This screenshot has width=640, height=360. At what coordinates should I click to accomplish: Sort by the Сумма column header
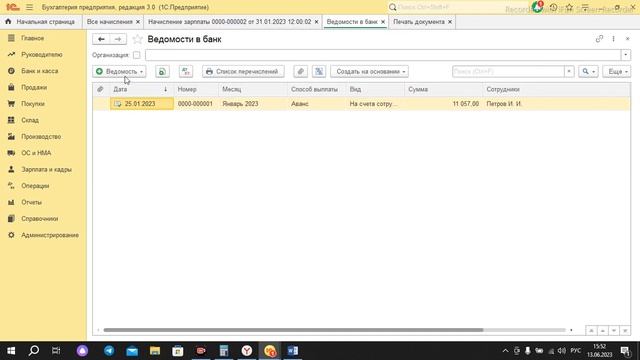[x=443, y=89]
